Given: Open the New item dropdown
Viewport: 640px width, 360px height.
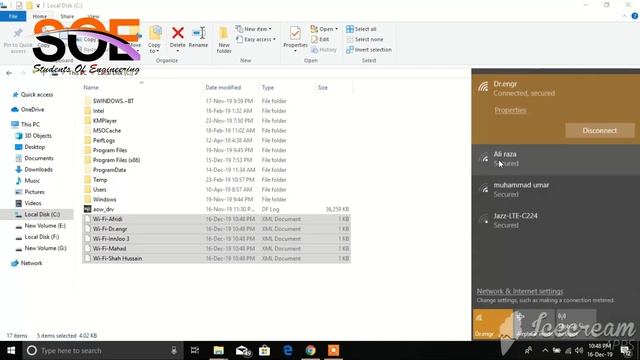Looking at the screenshot, I should [x=253, y=29].
